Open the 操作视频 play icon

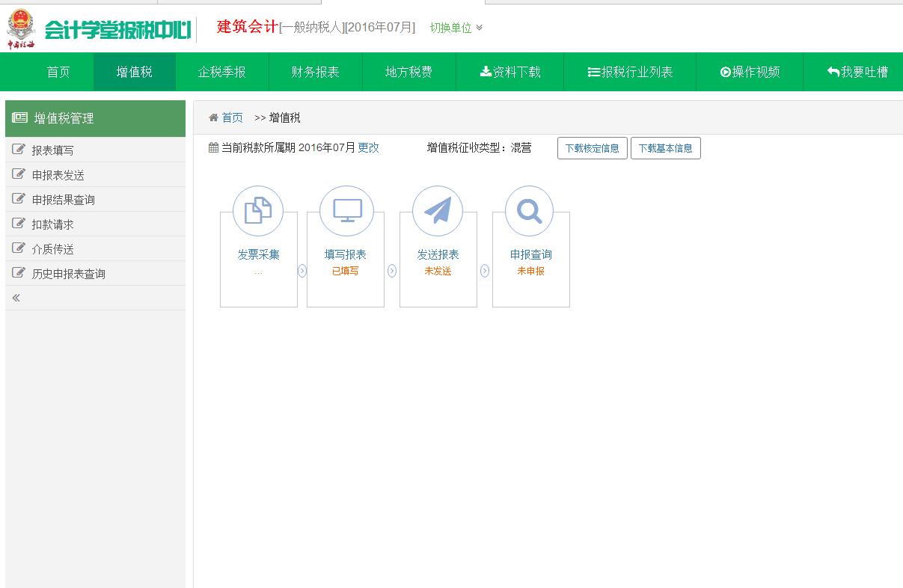click(x=723, y=71)
